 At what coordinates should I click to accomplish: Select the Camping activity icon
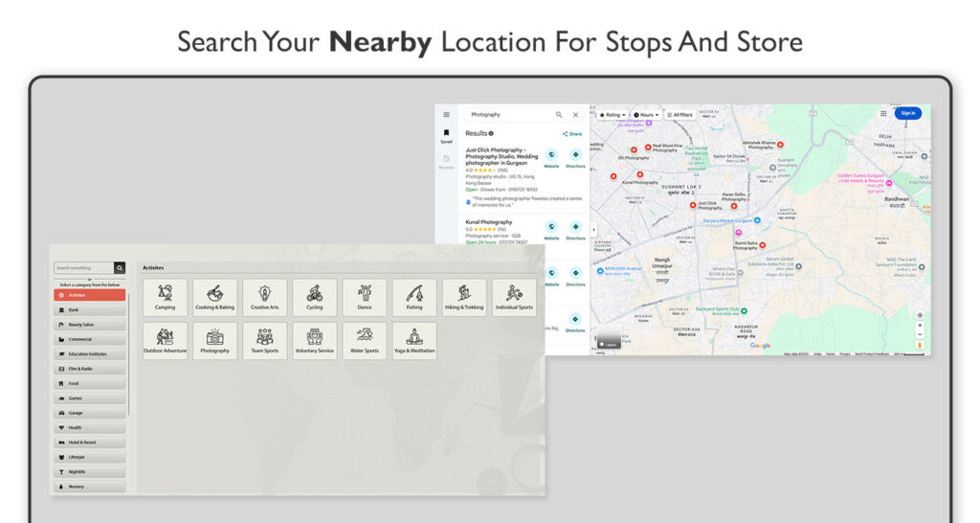click(165, 297)
